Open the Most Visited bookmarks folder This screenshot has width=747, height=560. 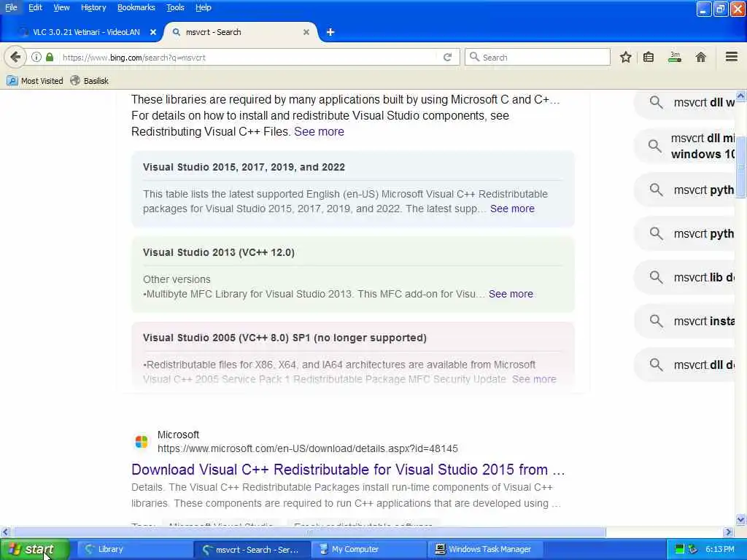(35, 80)
